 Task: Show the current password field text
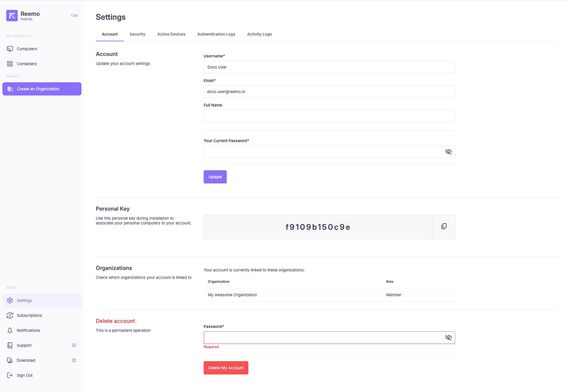[x=448, y=152]
